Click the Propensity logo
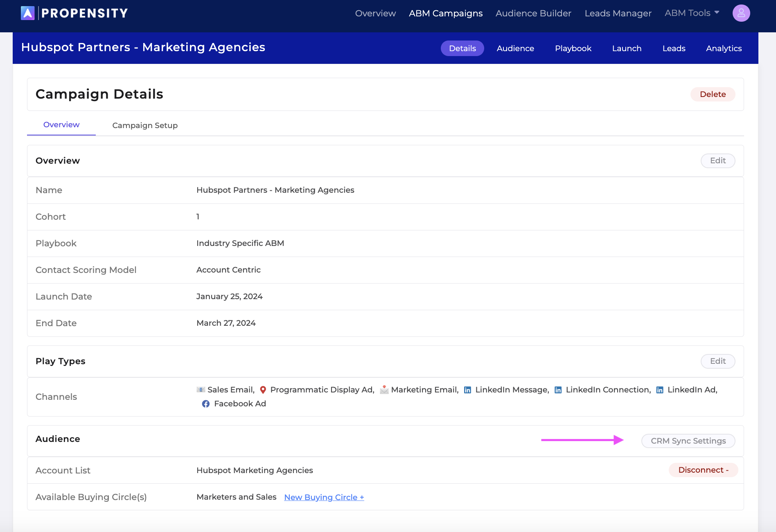 click(x=74, y=13)
